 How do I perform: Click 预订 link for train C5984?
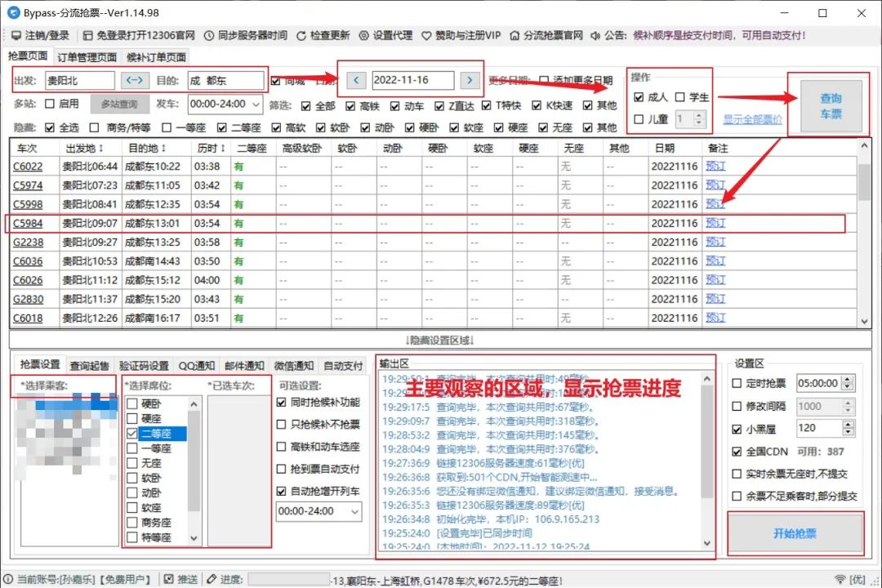pos(715,223)
